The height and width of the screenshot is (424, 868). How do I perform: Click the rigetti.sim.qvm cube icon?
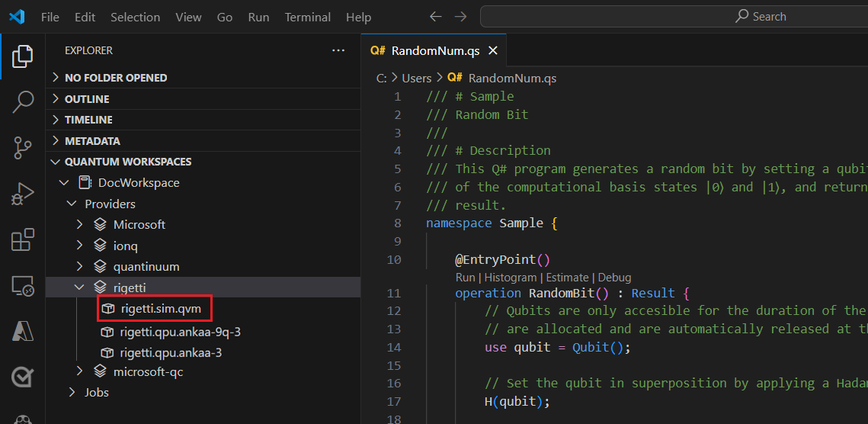107,309
